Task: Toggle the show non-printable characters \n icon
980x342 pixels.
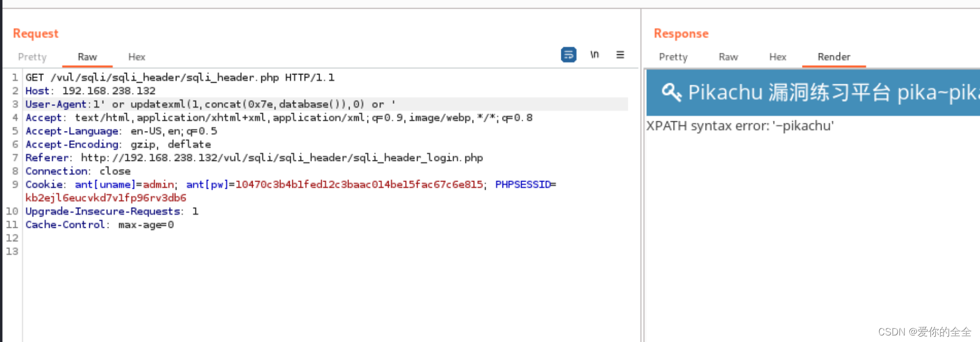Action: point(595,54)
